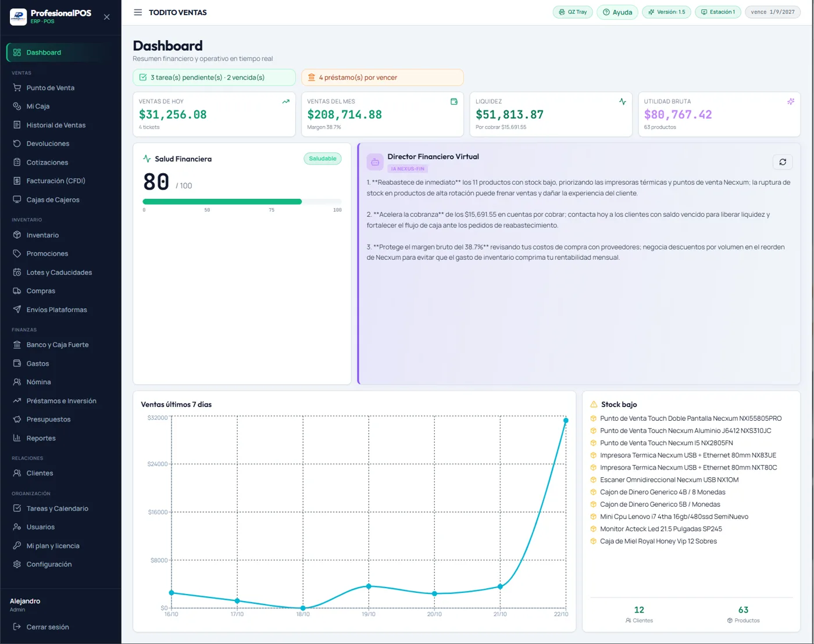Click the Estación 1 badge
The image size is (814, 644).
(x=718, y=12)
